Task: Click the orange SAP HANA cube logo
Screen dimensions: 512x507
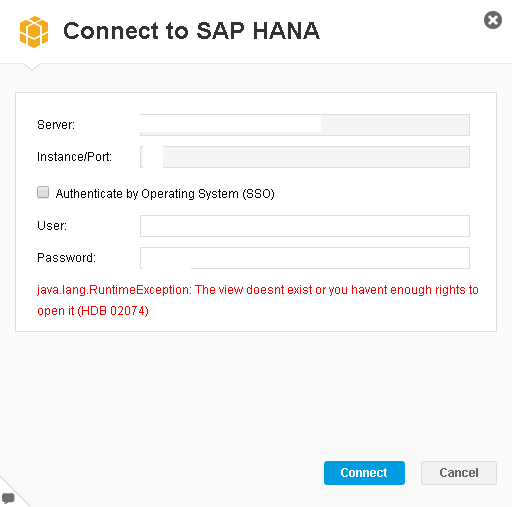Action: pos(34,32)
